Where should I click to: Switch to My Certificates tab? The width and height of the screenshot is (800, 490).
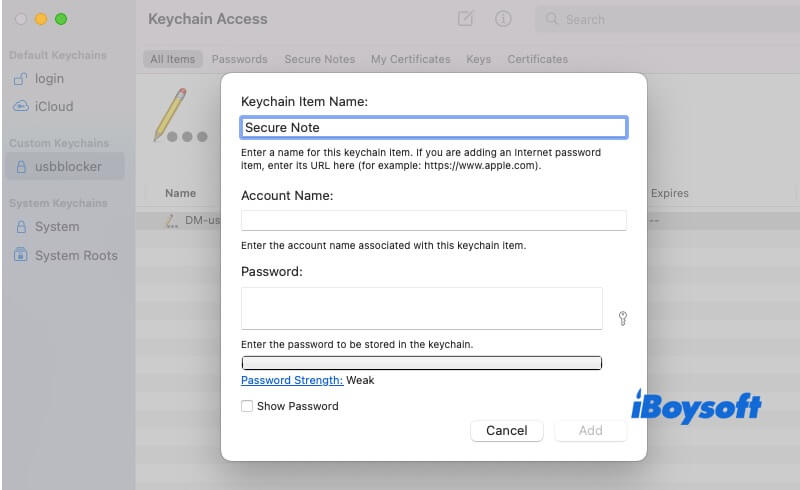click(410, 59)
